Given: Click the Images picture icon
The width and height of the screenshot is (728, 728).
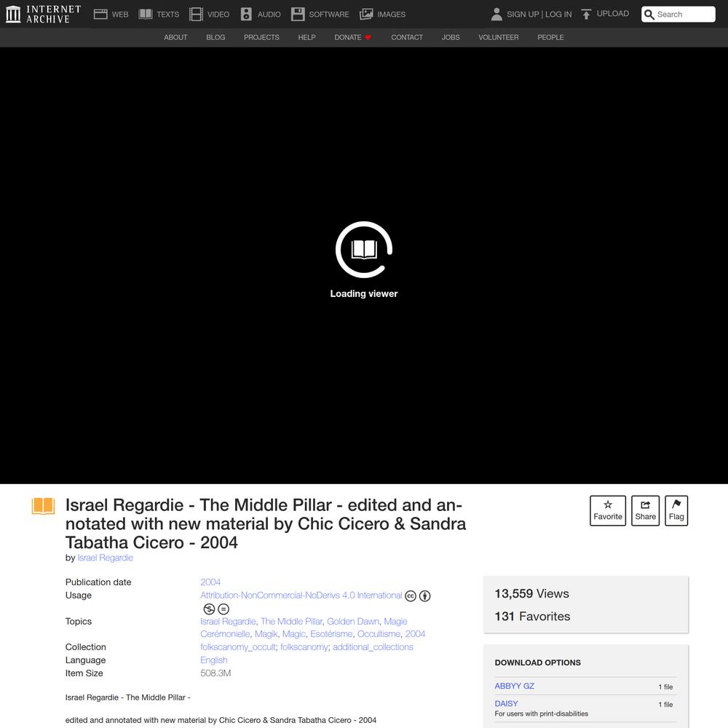Looking at the screenshot, I should pos(366,15).
